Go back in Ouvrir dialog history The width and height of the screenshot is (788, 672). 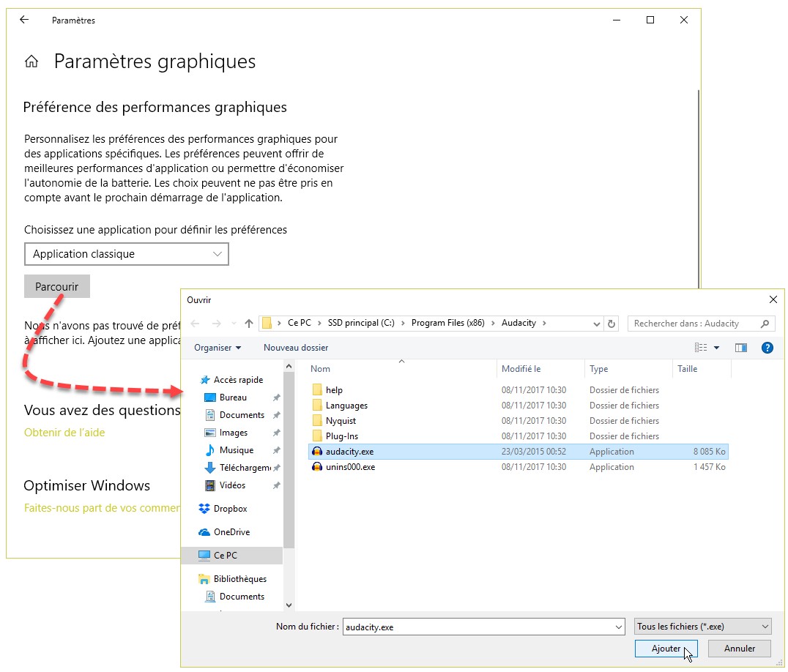[x=196, y=324]
